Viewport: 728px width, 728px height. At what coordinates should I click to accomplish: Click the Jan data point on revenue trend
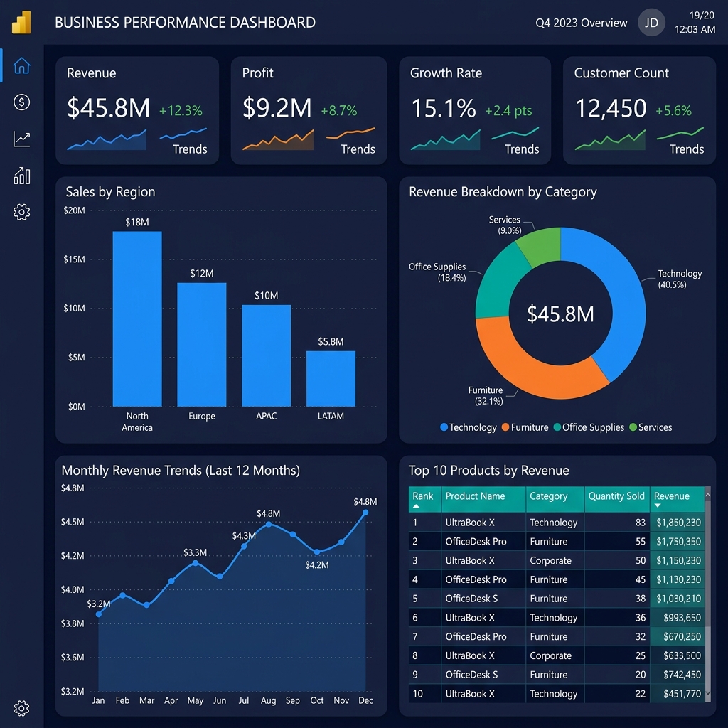(98, 614)
